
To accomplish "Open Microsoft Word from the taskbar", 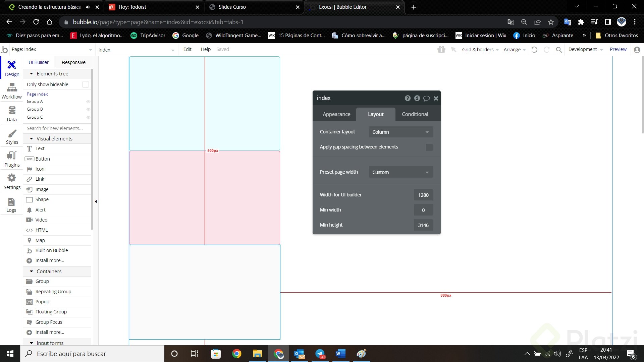I will (340, 354).
